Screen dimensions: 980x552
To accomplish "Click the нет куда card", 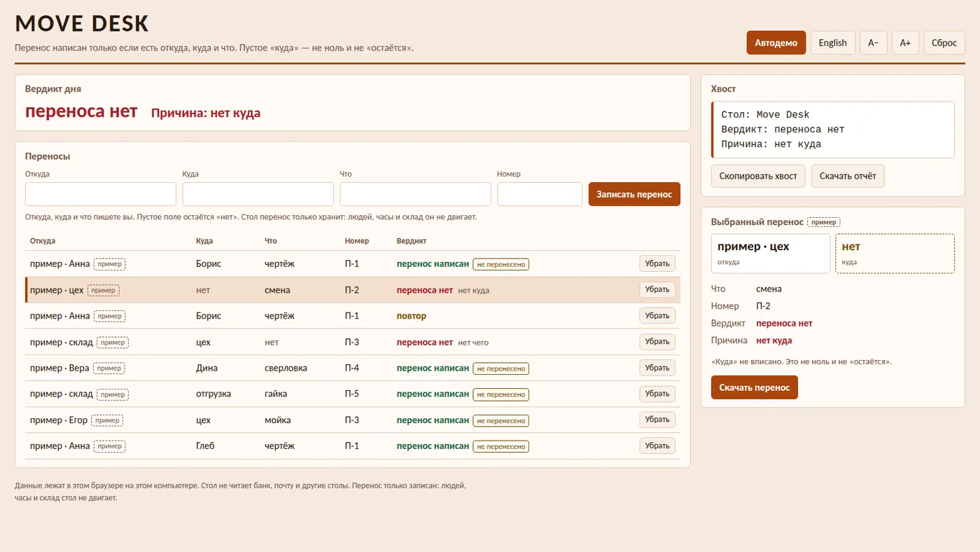I will [895, 253].
